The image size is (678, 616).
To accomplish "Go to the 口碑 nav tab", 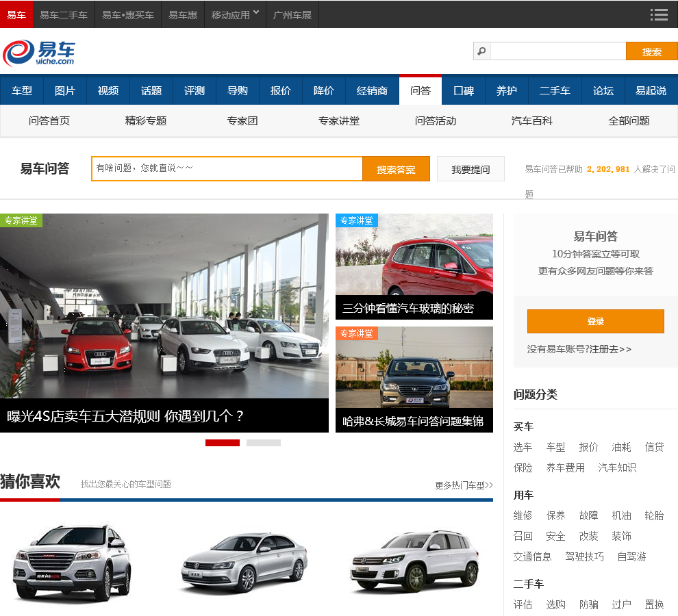I will pyautogui.click(x=464, y=91).
